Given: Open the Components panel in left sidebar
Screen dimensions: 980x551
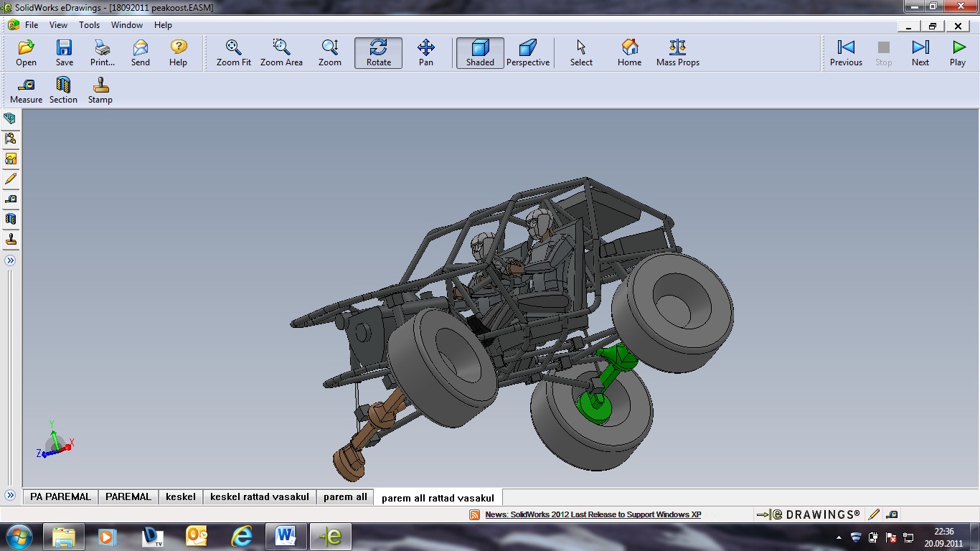Looking at the screenshot, I should click(x=10, y=118).
